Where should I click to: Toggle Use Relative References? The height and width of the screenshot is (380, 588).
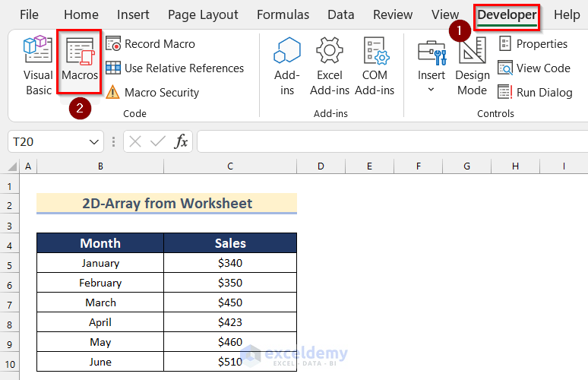coord(175,68)
